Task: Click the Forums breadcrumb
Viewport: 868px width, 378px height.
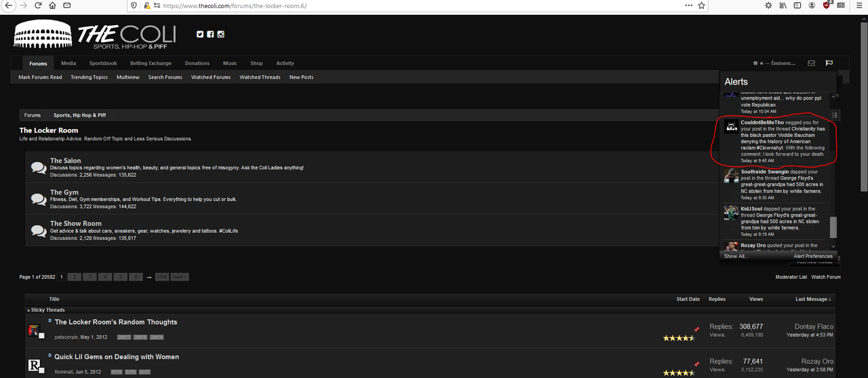Action: (33, 115)
